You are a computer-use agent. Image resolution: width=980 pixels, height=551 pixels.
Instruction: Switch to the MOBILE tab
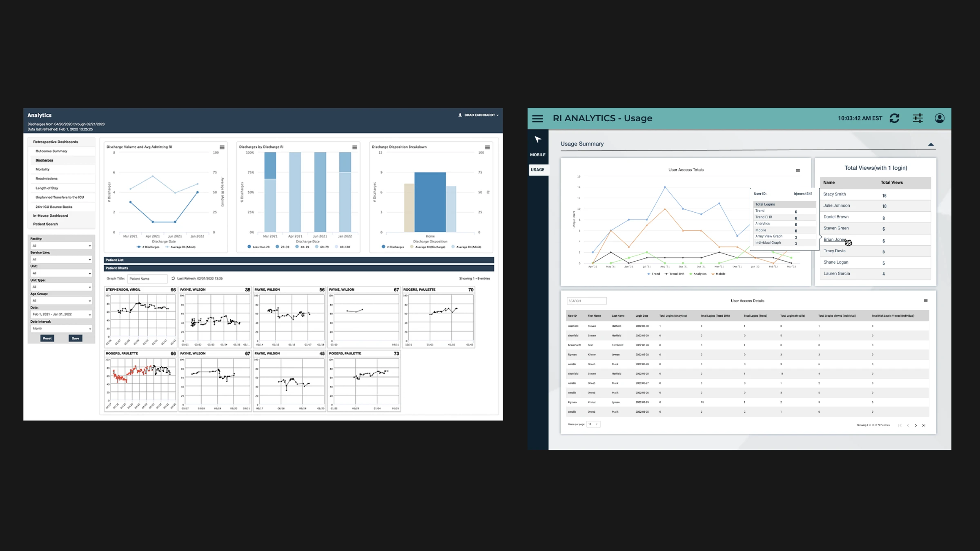[538, 155]
